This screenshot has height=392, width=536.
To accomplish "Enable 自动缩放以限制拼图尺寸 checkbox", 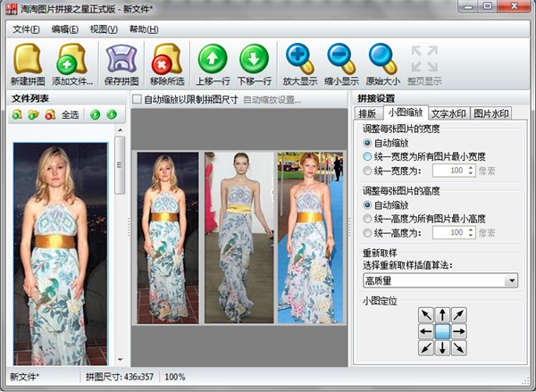I will 137,99.
